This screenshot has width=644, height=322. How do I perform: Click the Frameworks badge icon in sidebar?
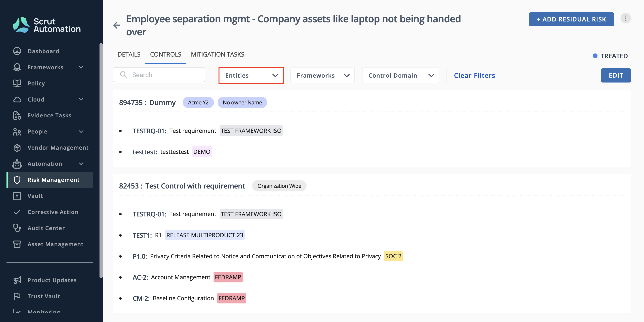17,67
